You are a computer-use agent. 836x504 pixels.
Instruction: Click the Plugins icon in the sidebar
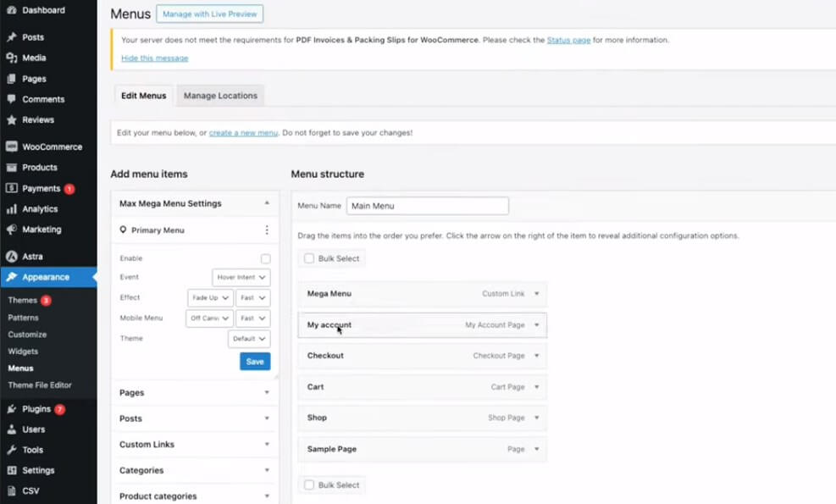[x=11, y=409]
